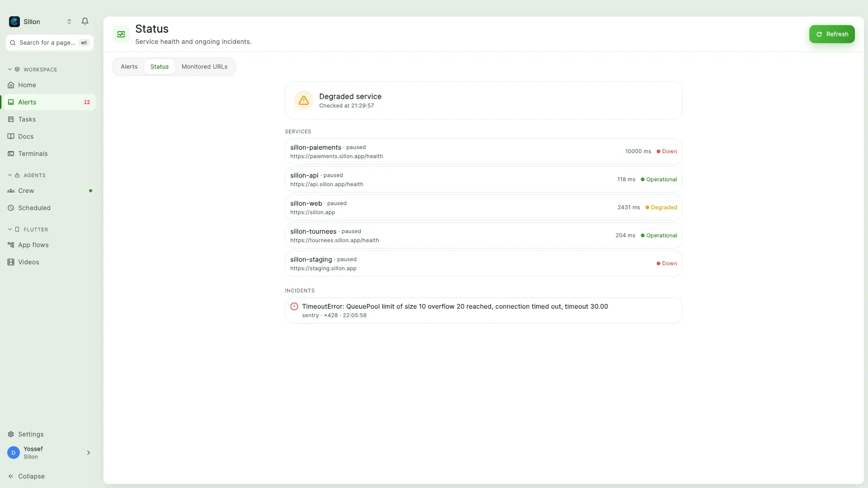Select the sillon-paiements service row
Viewport: 868px width, 488px height.
tap(483, 151)
